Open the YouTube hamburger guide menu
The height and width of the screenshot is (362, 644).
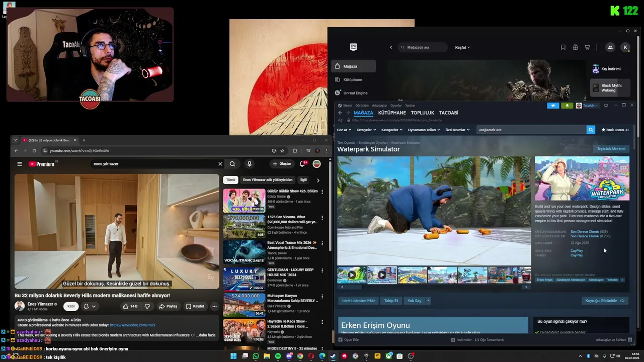20,164
